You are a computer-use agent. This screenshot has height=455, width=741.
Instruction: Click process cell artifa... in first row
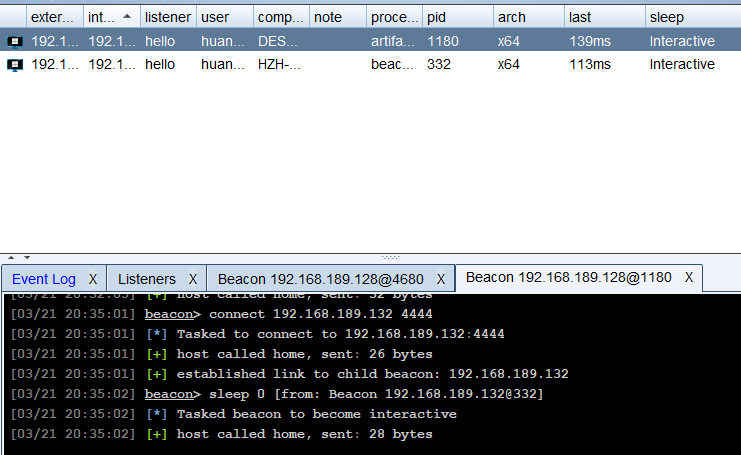(x=393, y=41)
